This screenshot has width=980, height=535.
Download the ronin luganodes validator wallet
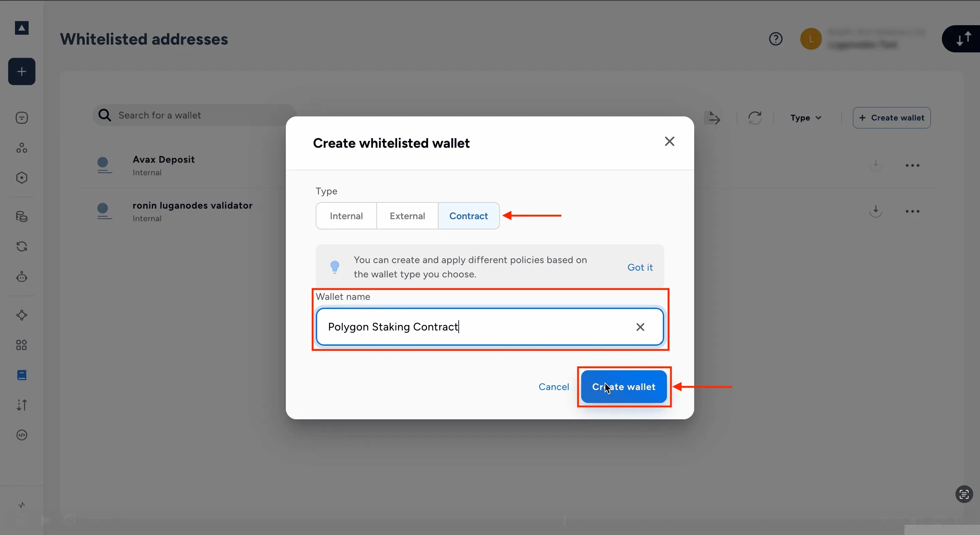point(876,211)
